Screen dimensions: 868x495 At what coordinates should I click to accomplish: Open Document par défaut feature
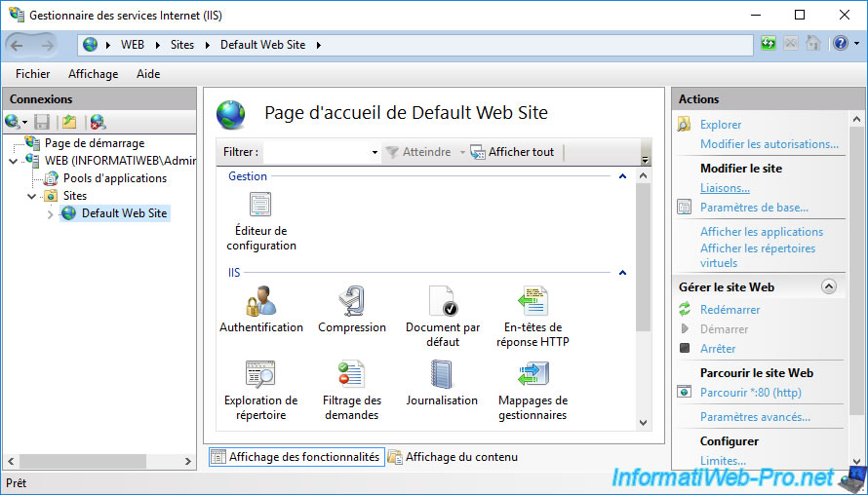[x=443, y=317]
